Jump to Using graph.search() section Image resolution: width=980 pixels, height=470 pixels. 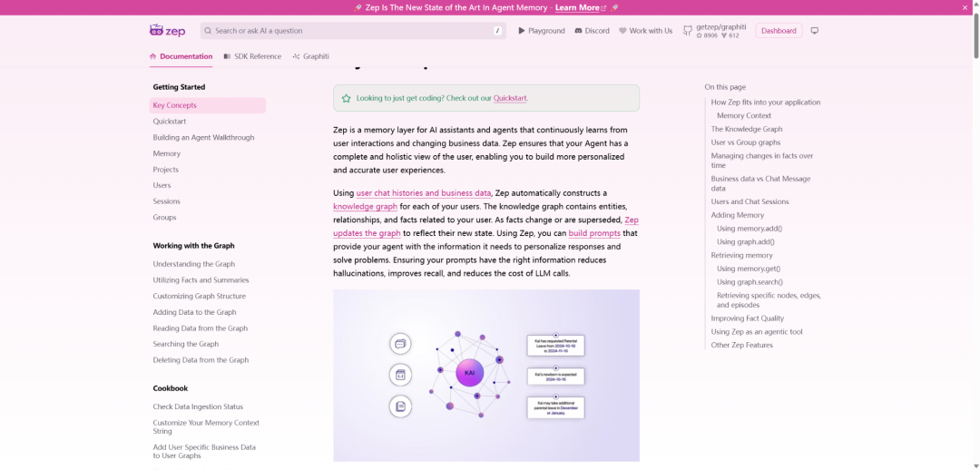pos(750,282)
